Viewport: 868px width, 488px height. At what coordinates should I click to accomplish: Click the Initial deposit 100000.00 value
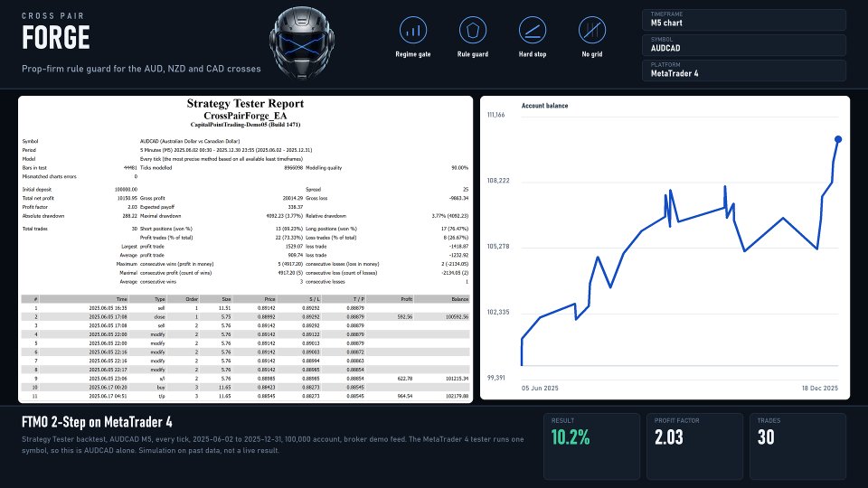(127, 189)
